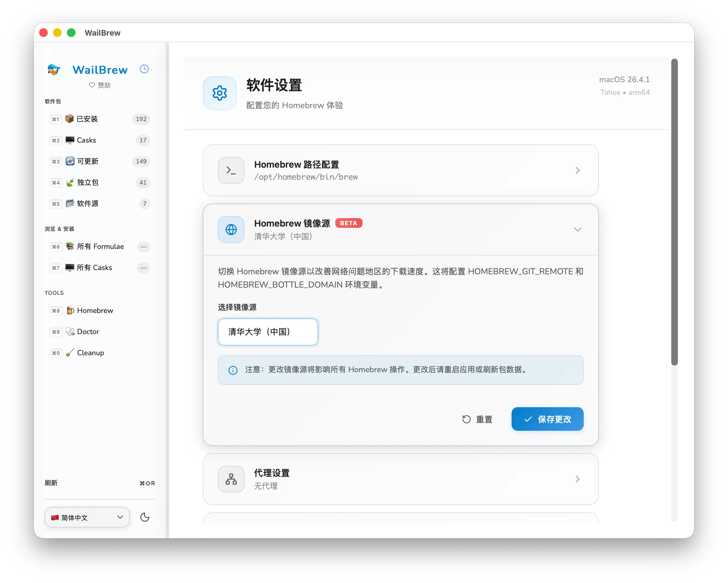The image size is (728, 583).
Task: Click the 192 count badge for 已安装
Action: point(141,119)
